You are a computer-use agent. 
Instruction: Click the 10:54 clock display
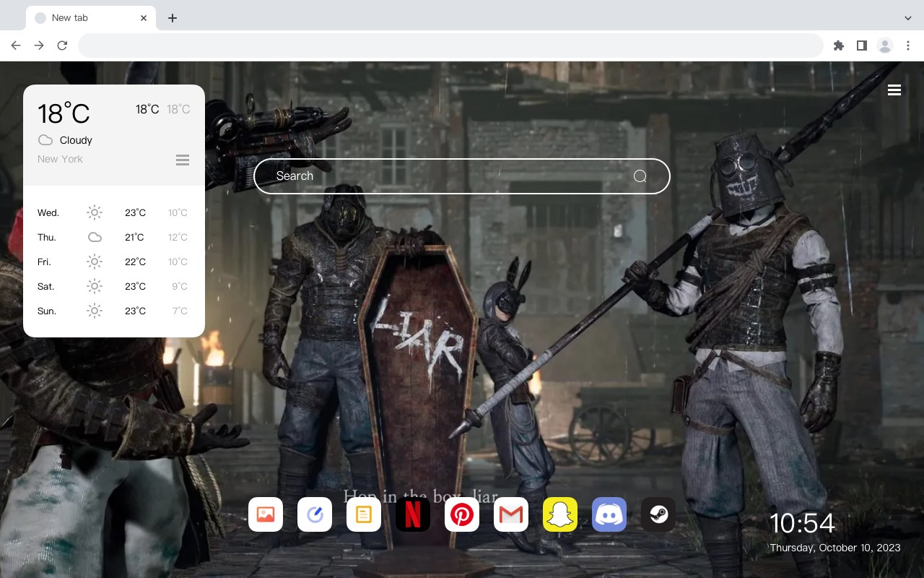pyautogui.click(x=802, y=523)
